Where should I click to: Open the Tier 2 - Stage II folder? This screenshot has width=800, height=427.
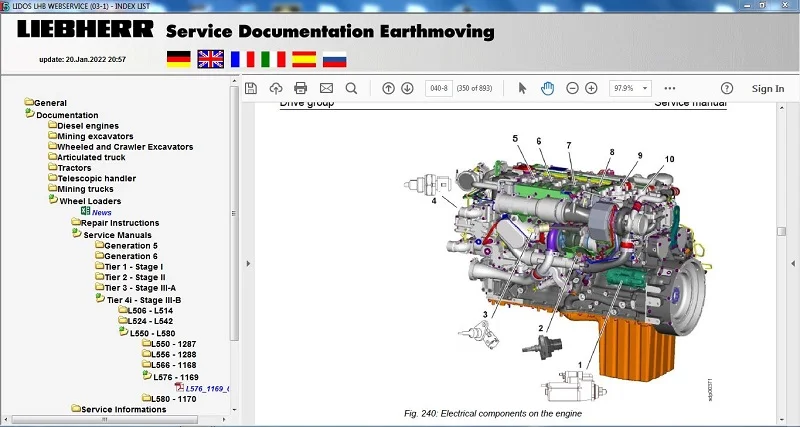tap(131, 278)
